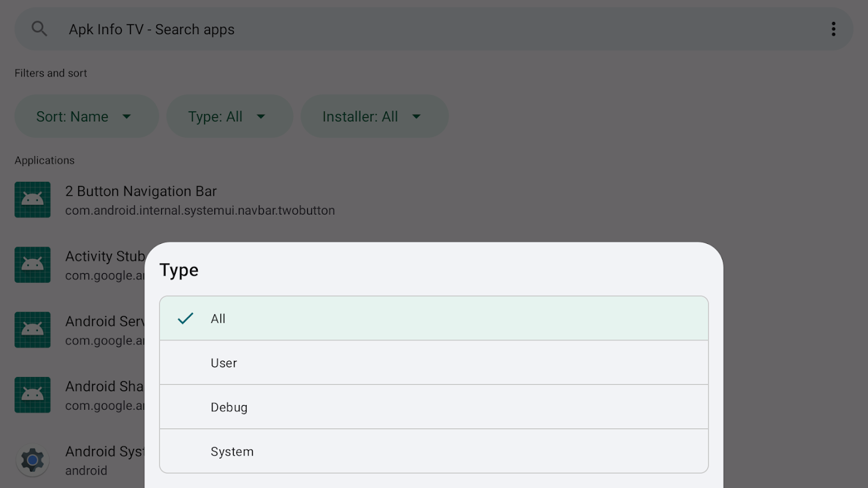Open the Installer: All dropdown
Screen dimensions: 868x488
click(x=374, y=117)
